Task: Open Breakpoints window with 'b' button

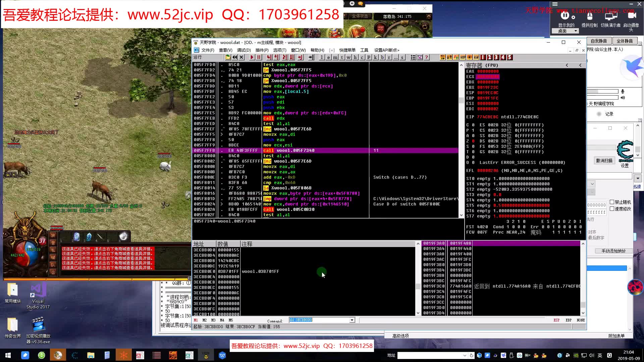Action: click(382, 57)
